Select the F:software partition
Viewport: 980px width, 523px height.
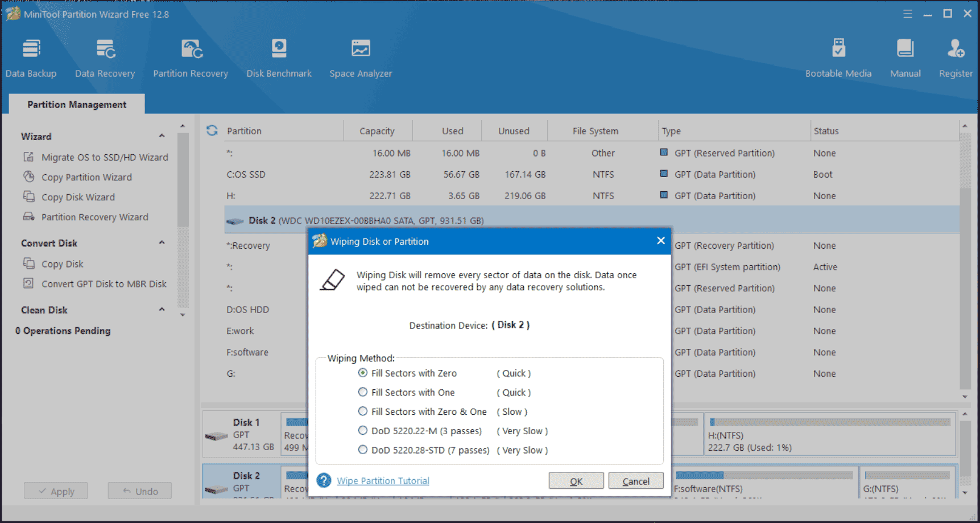(247, 352)
